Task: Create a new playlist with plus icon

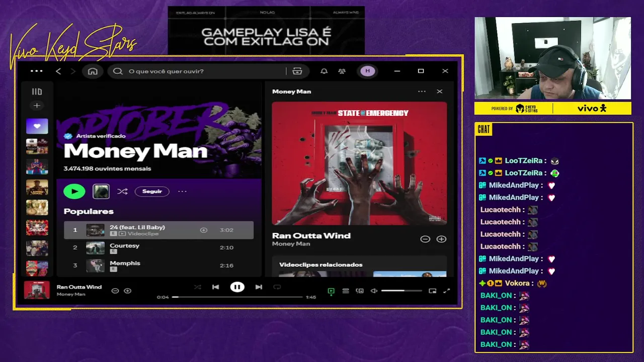Action: click(37, 106)
